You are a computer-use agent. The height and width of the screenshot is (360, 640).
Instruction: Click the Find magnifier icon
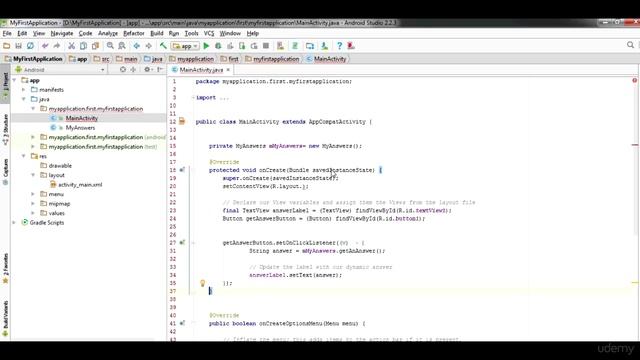tap(110, 46)
